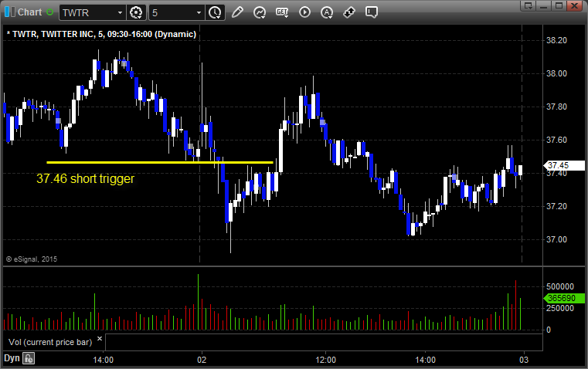Click the 38.00 price axis label
The height and width of the screenshot is (369, 588).
click(556, 73)
